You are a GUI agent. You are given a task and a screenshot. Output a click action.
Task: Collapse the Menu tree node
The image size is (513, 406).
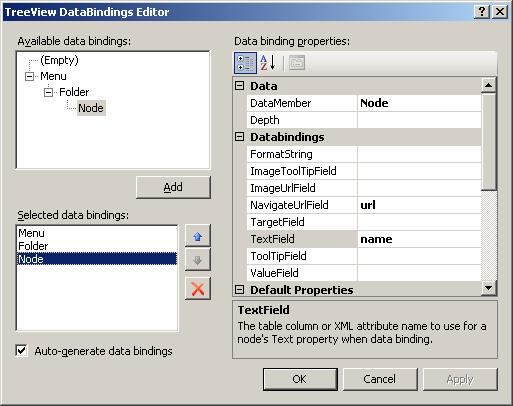tap(29, 76)
